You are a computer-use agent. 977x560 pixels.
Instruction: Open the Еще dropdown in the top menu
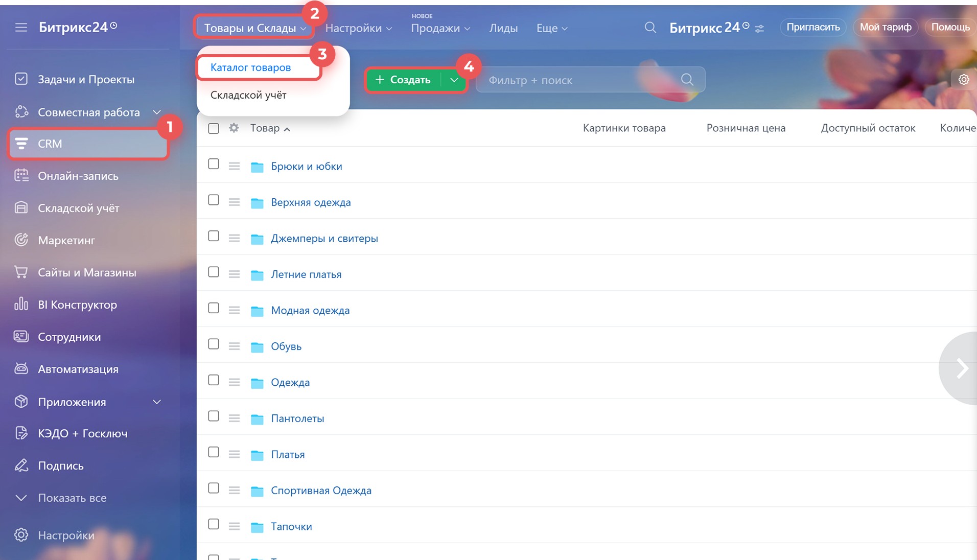coord(551,29)
